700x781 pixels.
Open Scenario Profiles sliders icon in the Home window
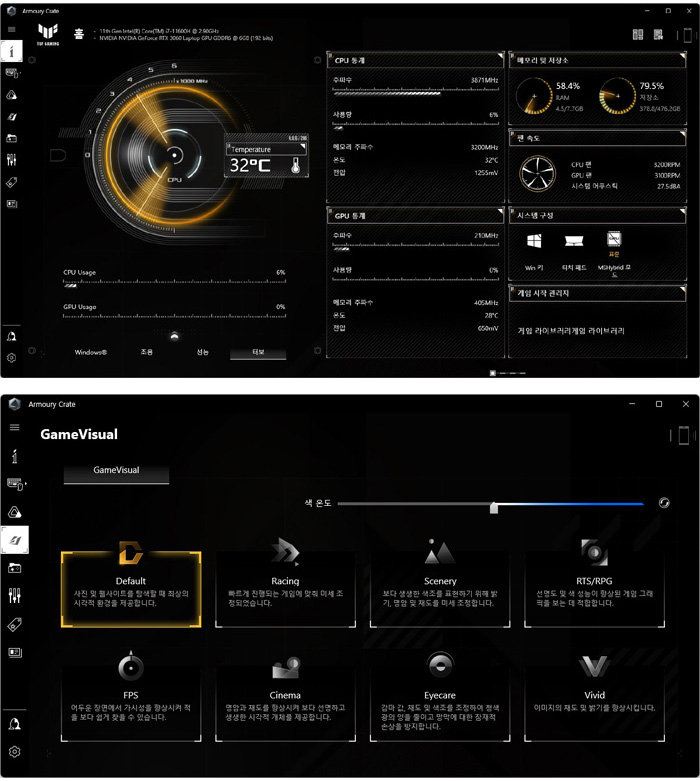(11, 160)
